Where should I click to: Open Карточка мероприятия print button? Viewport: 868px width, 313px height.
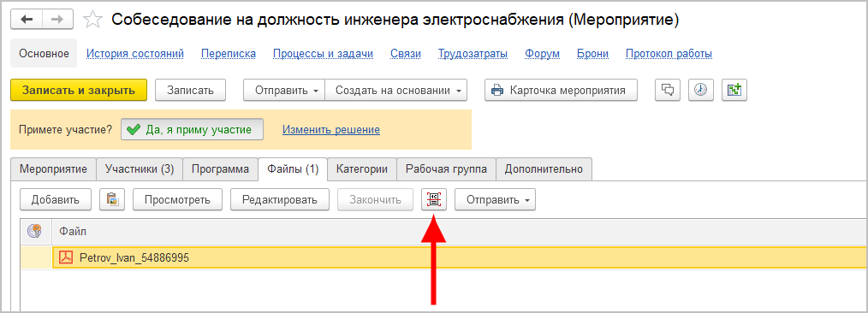tap(561, 90)
